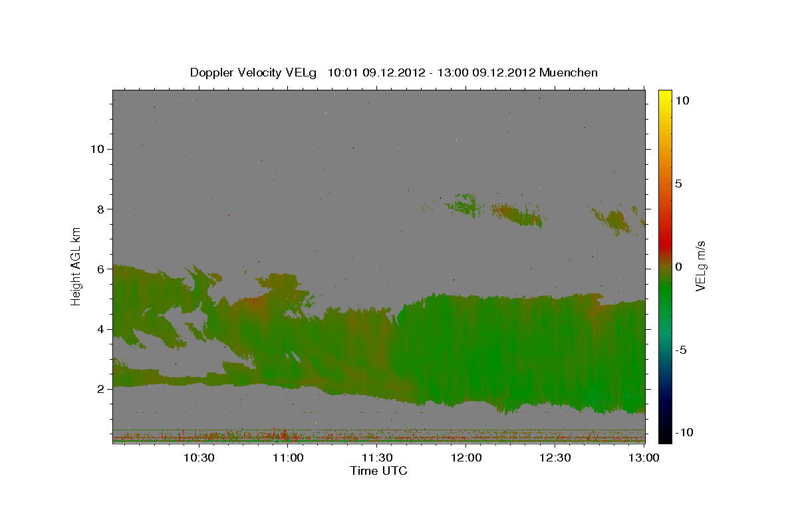This screenshot has width=798, height=532.
Task: Click the colorbar top tick label '10'
Action: click(x=682, y=100)
